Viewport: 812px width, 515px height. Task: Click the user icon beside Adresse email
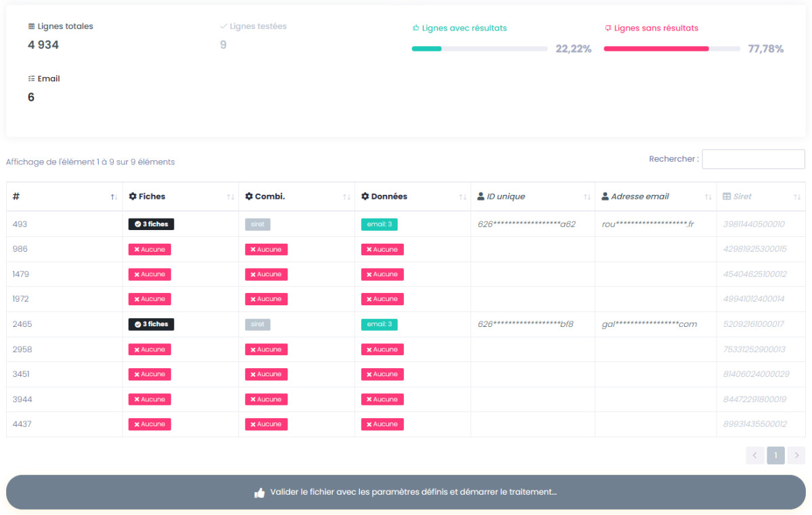(605, 196)
